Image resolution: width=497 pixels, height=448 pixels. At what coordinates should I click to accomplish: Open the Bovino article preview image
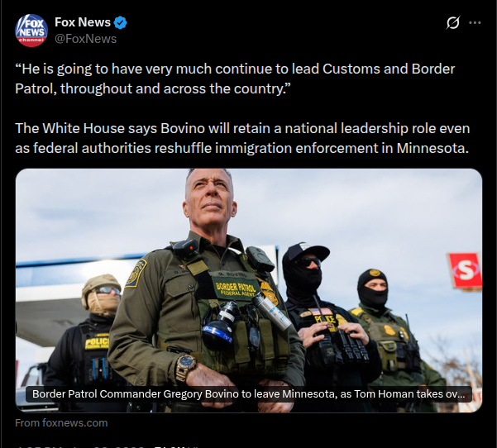click(x=249, y=290)
